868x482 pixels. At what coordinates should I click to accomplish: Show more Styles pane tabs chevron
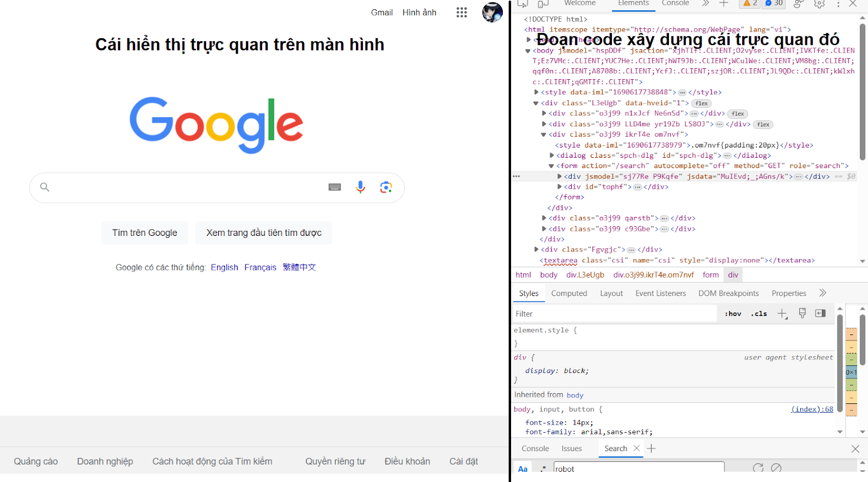[x=823, y=293]
